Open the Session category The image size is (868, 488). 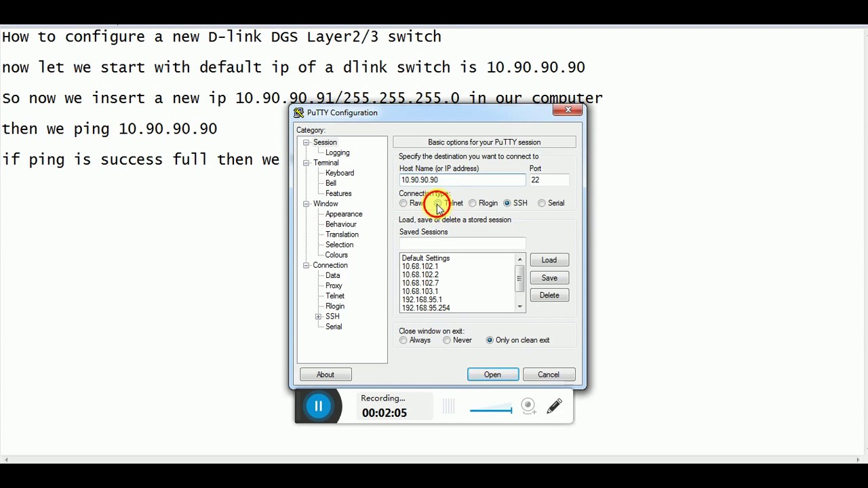tap(325, 142)
